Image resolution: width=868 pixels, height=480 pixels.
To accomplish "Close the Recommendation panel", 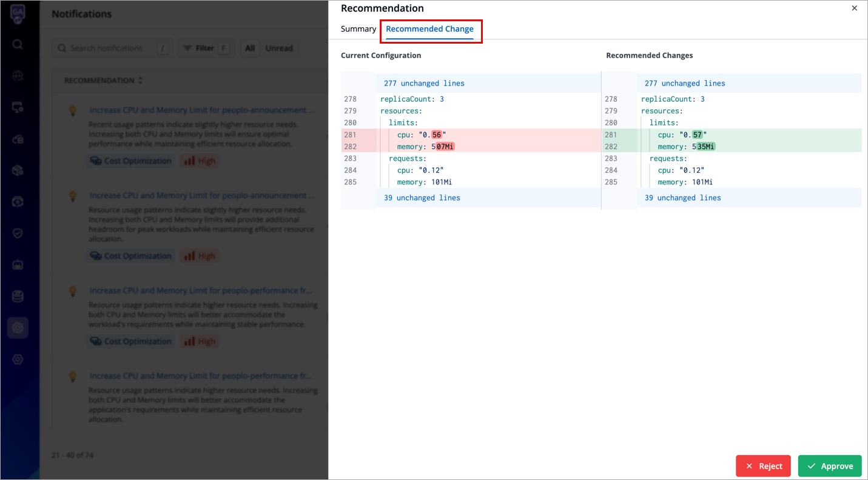I will click(x=854, y=8).
